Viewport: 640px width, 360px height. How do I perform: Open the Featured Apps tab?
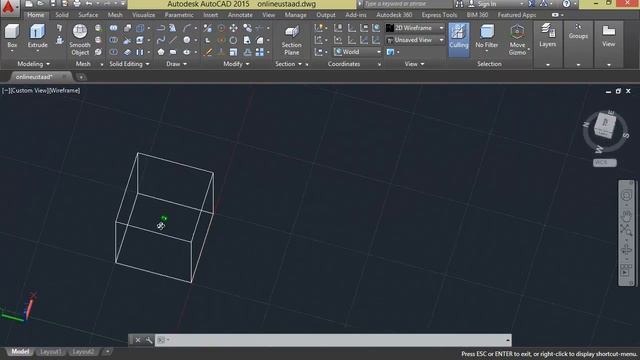[517, 15]
